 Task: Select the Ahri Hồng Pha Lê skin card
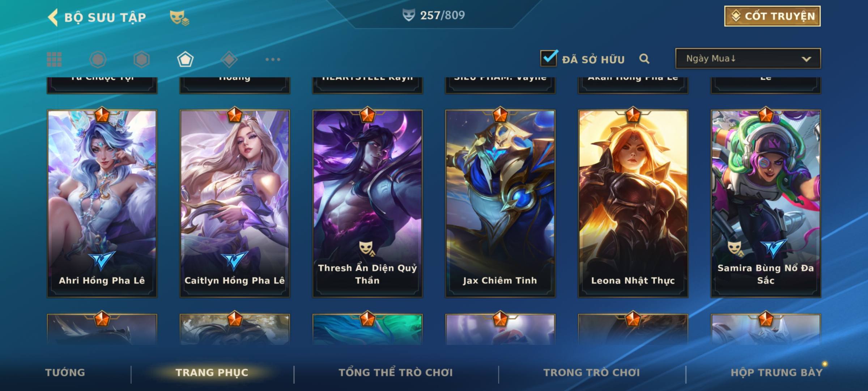pyautogui.click(x=102, y=203)
